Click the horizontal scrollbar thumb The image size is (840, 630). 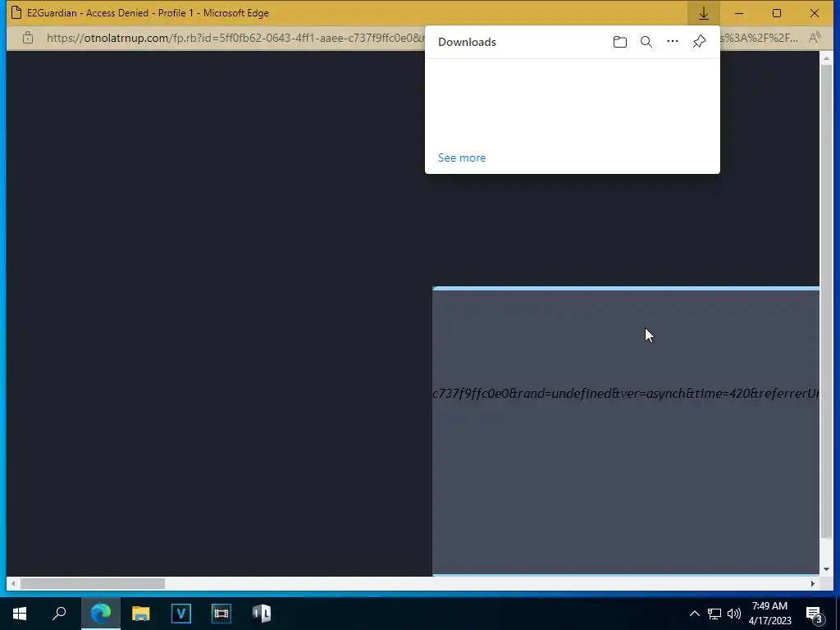coord(92,583)
